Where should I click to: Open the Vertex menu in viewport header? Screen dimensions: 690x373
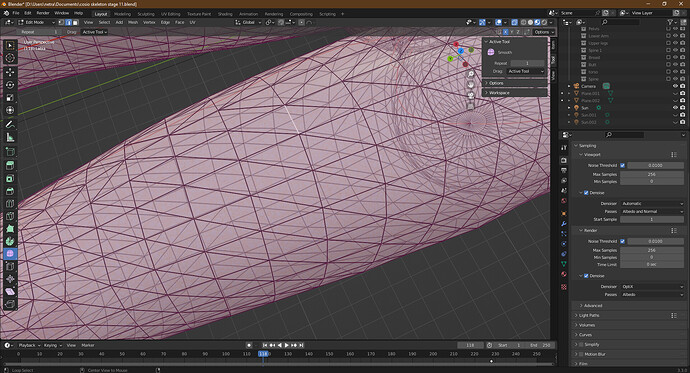tap(149, 22)
